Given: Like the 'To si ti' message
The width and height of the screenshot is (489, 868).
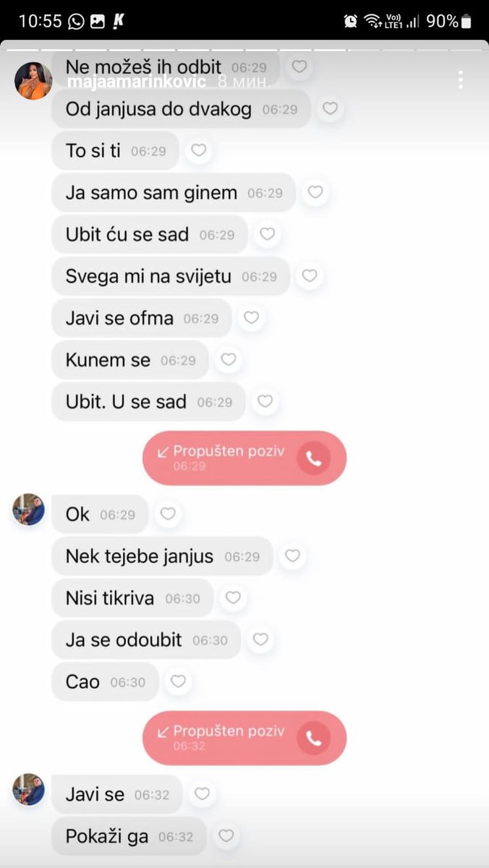Looking at the screenshot, I should (198, 150).
